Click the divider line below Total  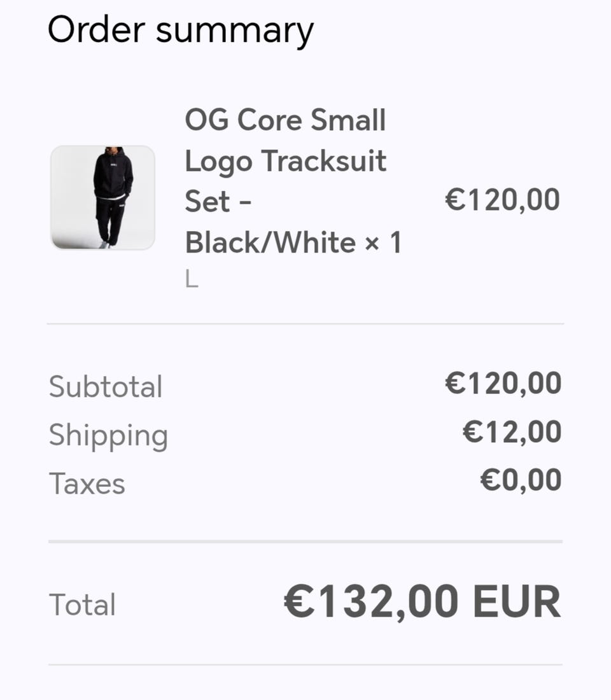click(x=305, y=665)
